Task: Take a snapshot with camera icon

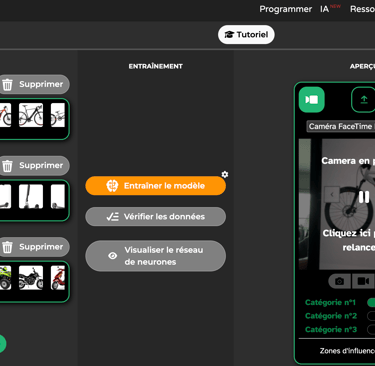Action: (339, 281)
